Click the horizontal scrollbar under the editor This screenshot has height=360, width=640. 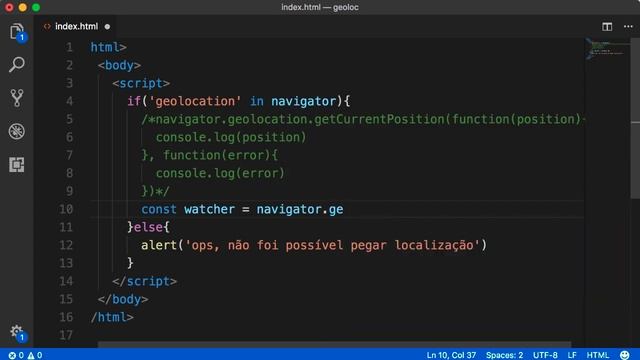pyautogui.click(x=334, y=345)
